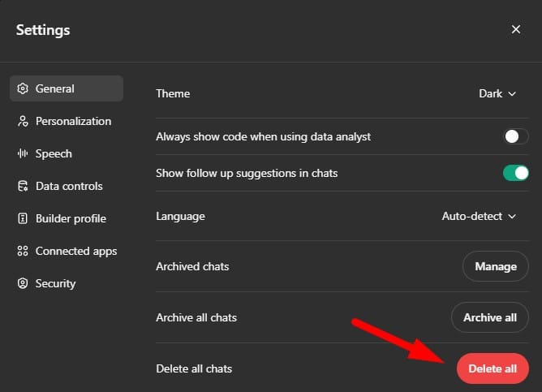Click the red Delete all button
Viewport: 542px width, 392px height.
tap(493, 368)
